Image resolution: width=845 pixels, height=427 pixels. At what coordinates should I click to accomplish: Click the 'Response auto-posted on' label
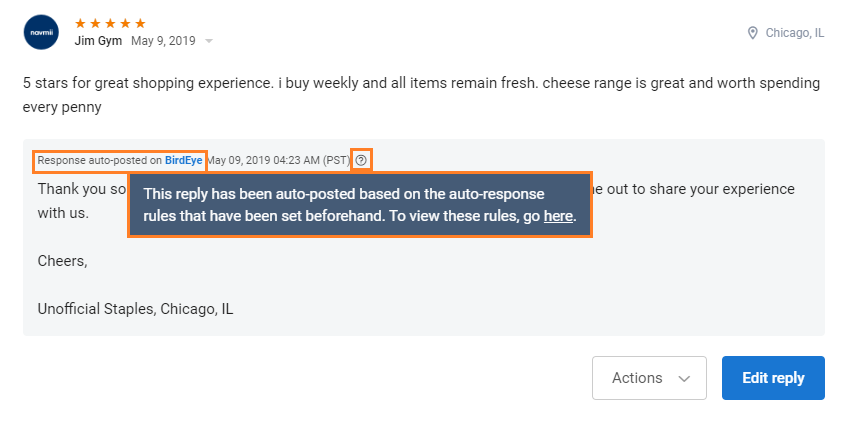(x=100, y=160)
